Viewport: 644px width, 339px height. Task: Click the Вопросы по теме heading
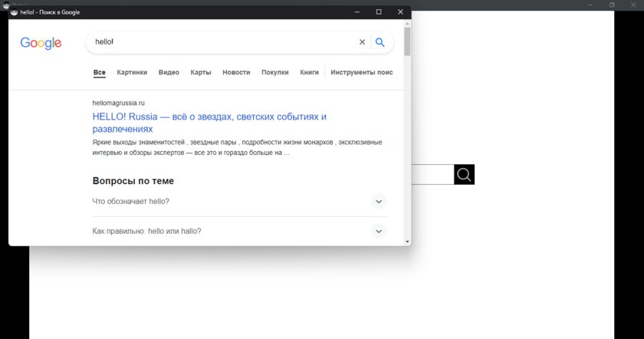[x=133, y=181]
